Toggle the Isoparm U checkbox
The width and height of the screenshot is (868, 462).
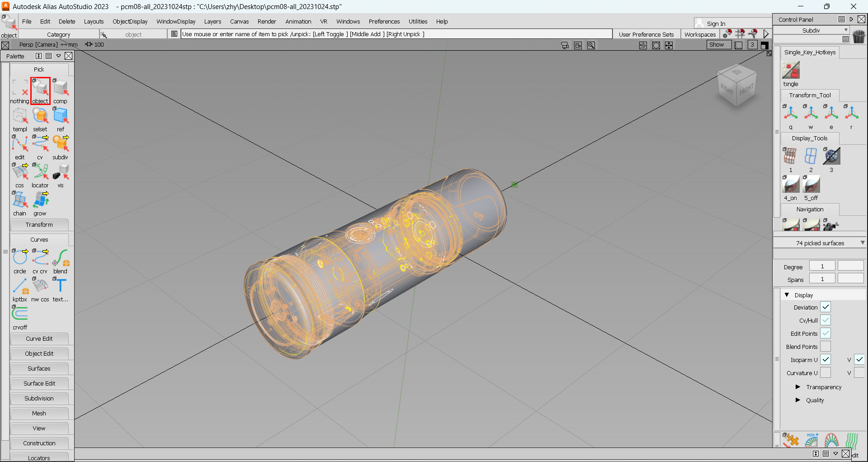[x=826, y=360]
